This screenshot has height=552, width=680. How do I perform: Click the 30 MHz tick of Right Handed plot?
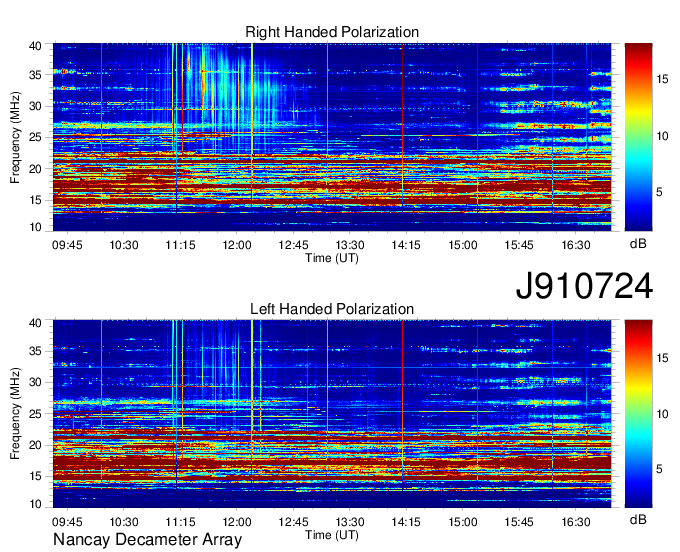36,106
